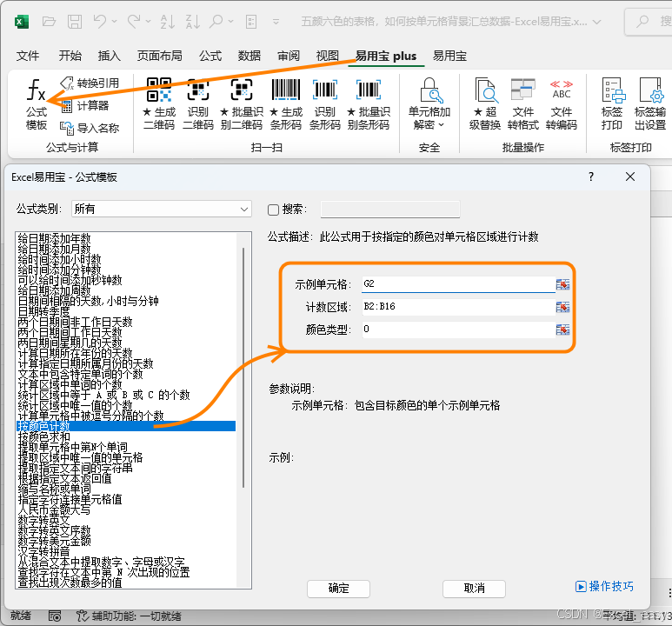Sort descending with Z-A icon
The image size is (672, 626).
pyautogui.click(x=193, y=21)
